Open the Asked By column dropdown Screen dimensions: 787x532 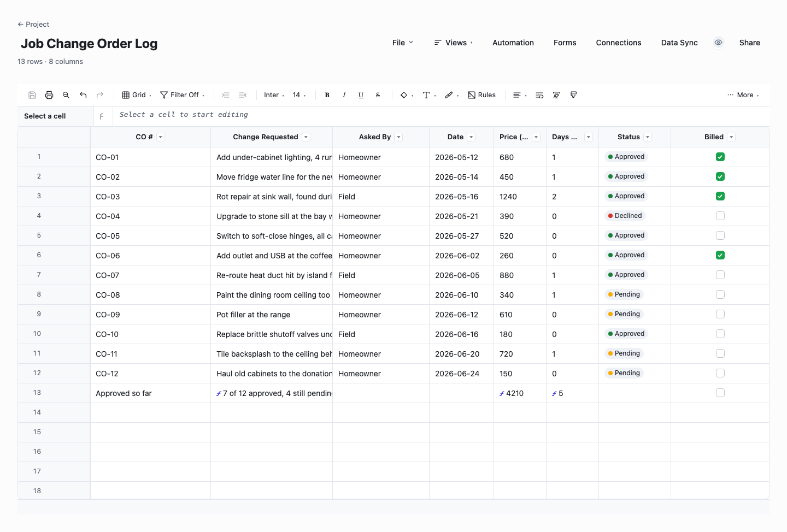[399, 137]
